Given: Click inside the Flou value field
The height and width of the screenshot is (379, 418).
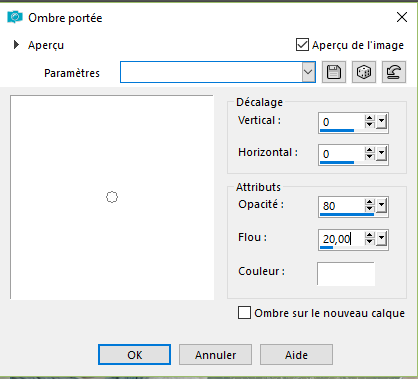Looking at the screenshot, I should [x=341, y=239].
